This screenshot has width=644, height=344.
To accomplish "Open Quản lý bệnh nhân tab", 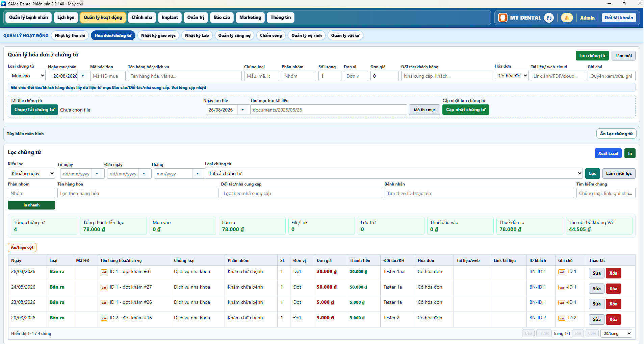I will tap(28, 18).
